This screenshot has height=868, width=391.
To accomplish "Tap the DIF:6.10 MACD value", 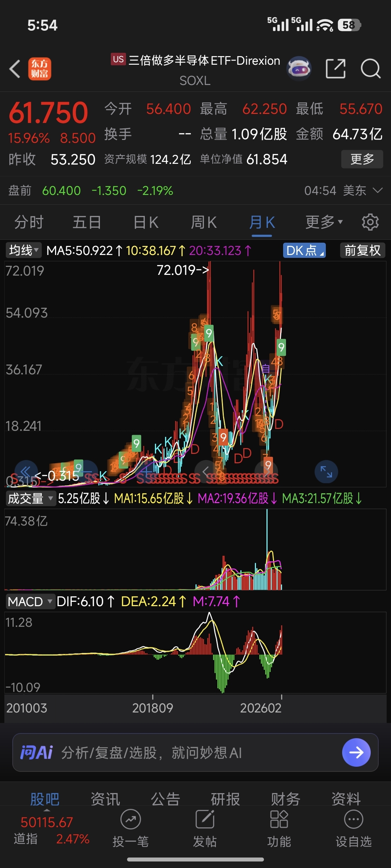I will pyautogui.click(x=85, y=601).
